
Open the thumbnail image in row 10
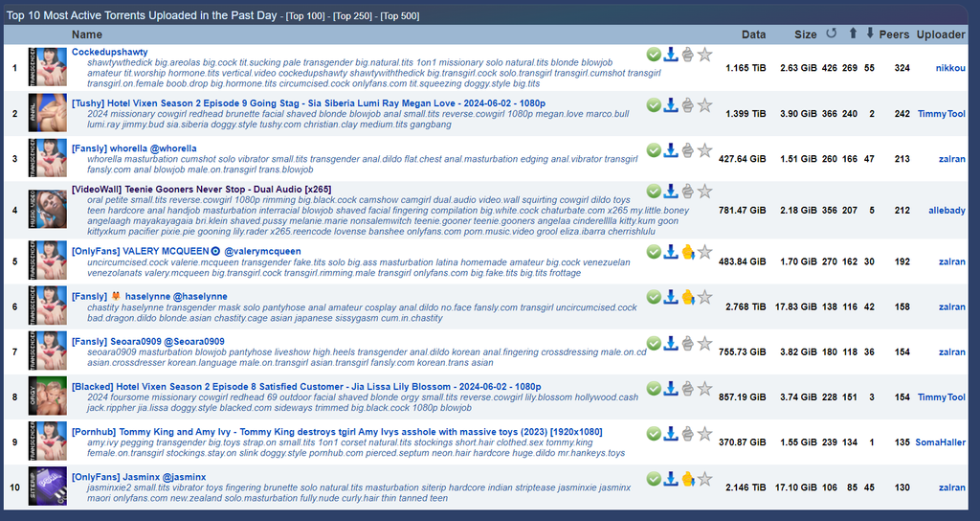tap(47, 487)
